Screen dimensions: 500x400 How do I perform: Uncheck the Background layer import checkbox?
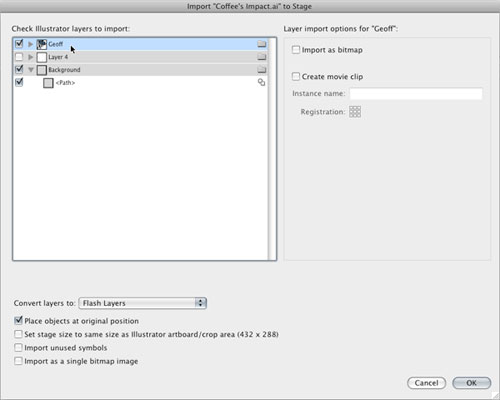pos(19,69)
